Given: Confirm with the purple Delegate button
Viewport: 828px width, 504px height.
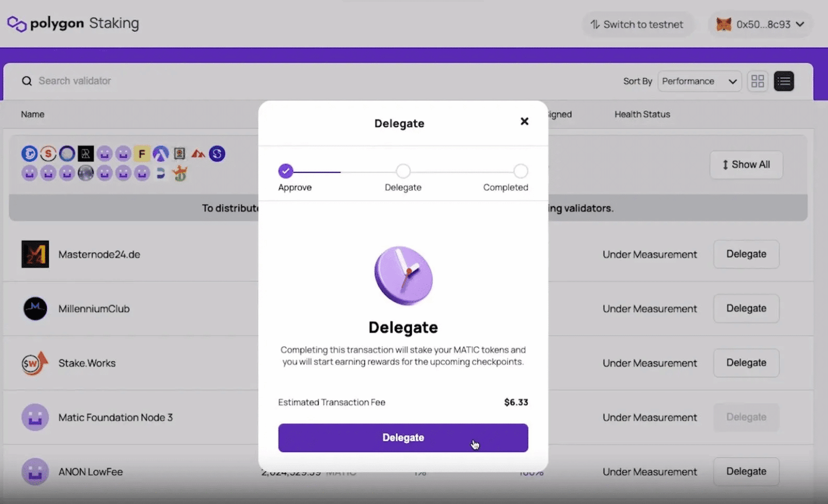Looking at the screenshot, I should point(403,438).
